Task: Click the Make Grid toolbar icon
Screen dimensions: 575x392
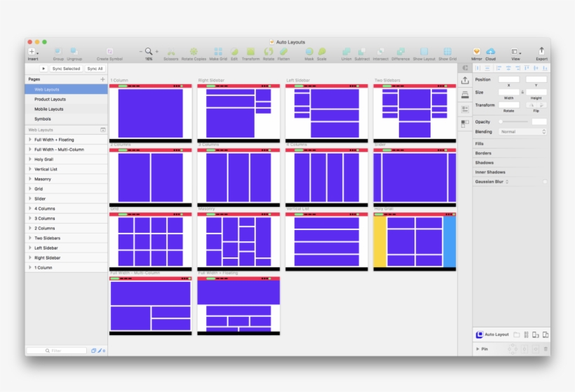Action: [218, 52]
